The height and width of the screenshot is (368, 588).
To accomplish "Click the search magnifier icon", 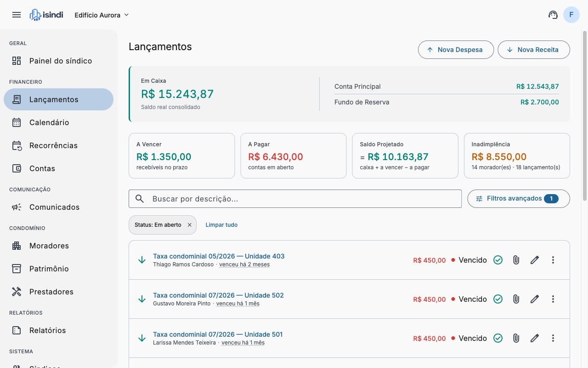I will click(x=140, y=199).
